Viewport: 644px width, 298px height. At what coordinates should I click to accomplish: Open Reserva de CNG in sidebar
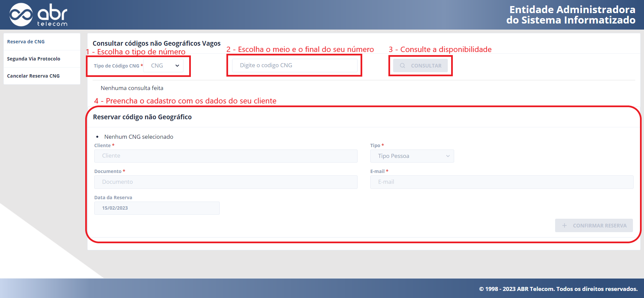click(x=26, y=42)
